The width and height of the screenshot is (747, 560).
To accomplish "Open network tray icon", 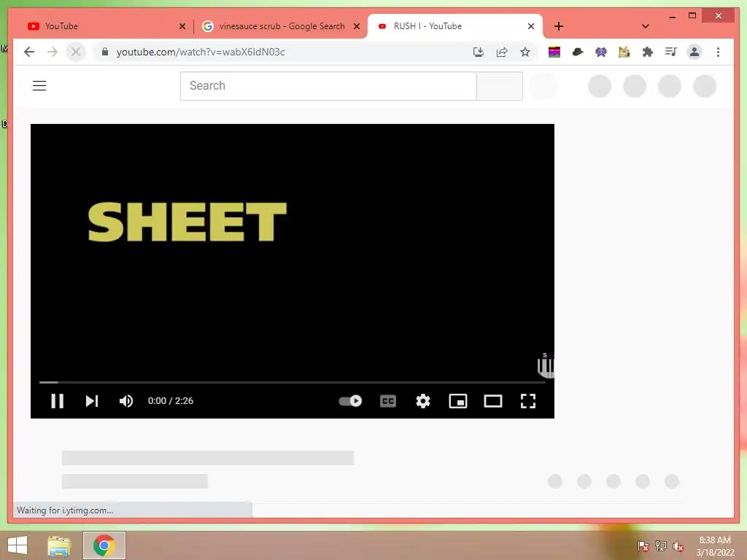I will point(660,545).
